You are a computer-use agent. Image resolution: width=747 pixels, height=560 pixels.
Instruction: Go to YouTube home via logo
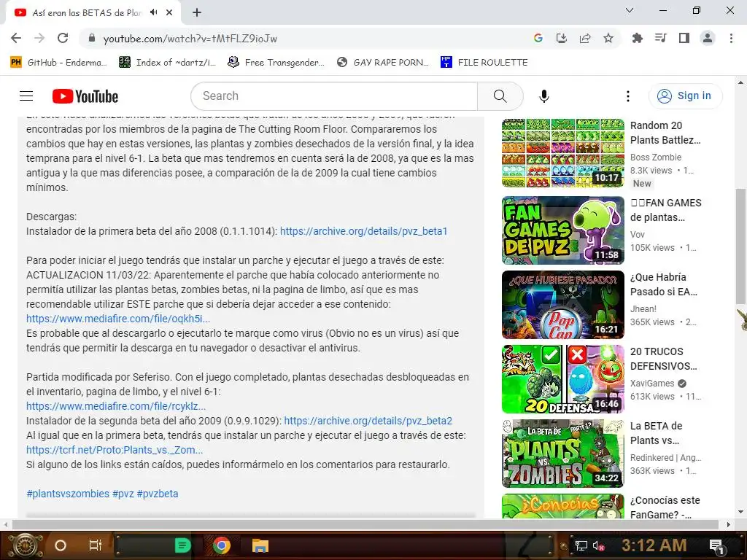(85, 96)
